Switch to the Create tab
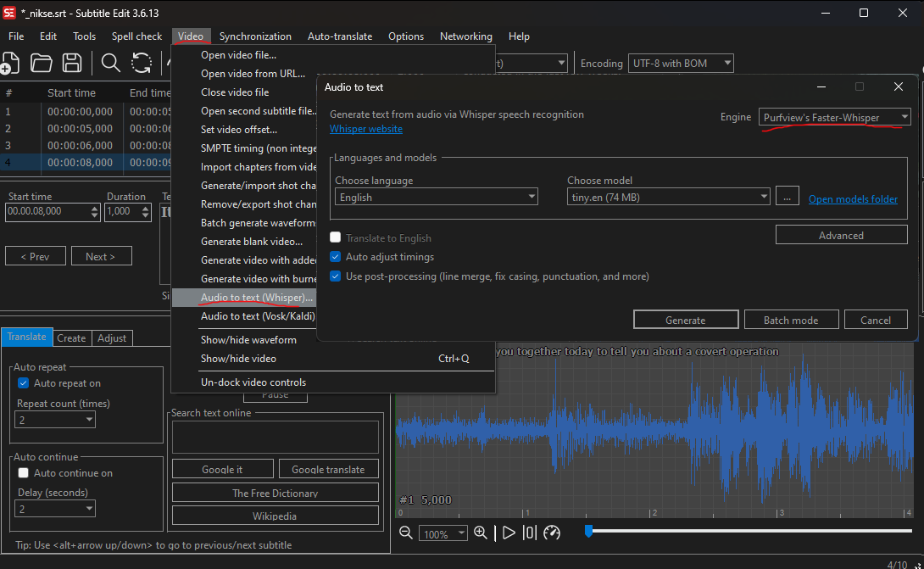This screenshot has height=569, width=924. 72,337
